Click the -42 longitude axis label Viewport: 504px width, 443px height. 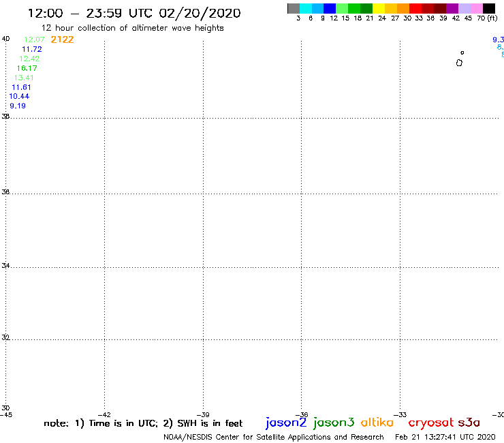coord(104,415)
